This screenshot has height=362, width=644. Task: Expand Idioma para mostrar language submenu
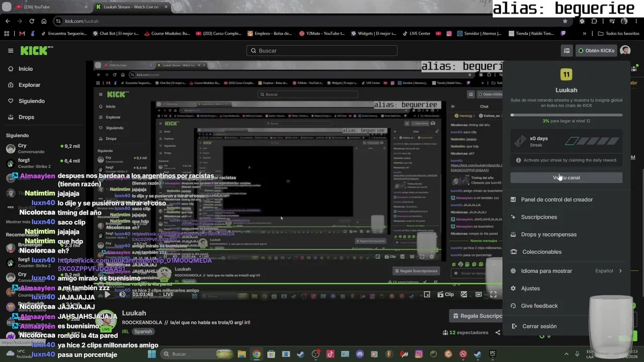click(x=567, y=271)
